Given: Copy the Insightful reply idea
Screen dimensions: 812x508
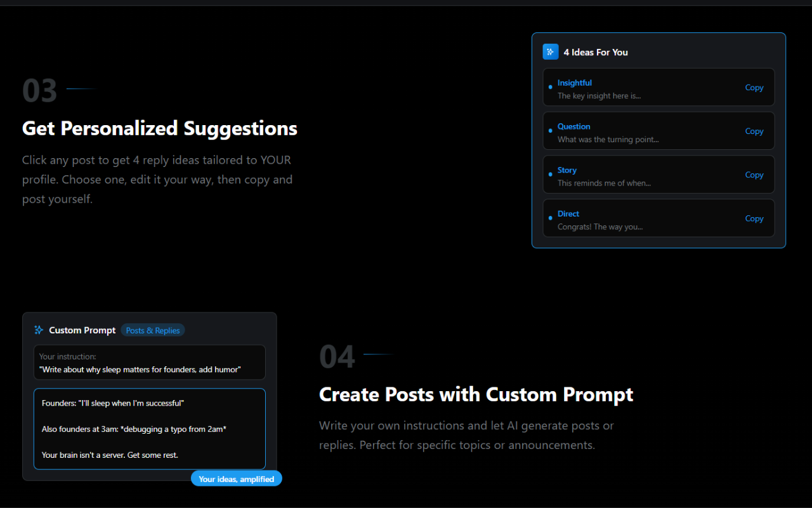Looking at the screenshot, I should click(754, 87).
